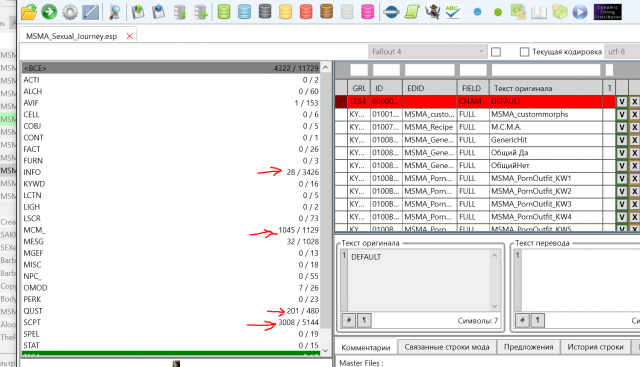Click the EDID column header
This screenshot has width=640, height=367.
click(429, 88)
